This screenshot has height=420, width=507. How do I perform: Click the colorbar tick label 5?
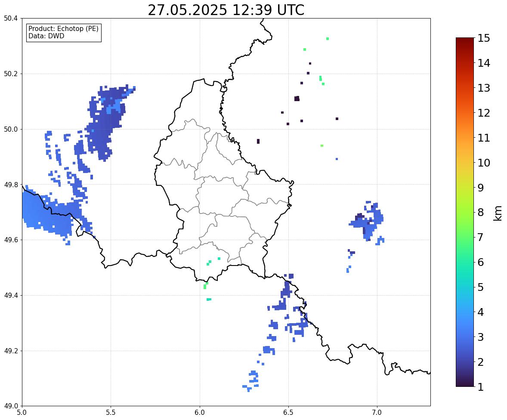point(480,287)
